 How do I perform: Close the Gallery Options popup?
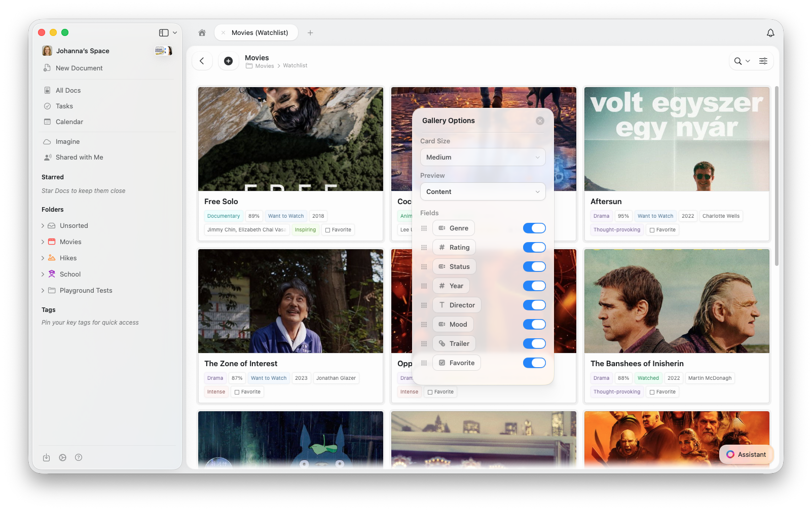(x=540, y=121)
